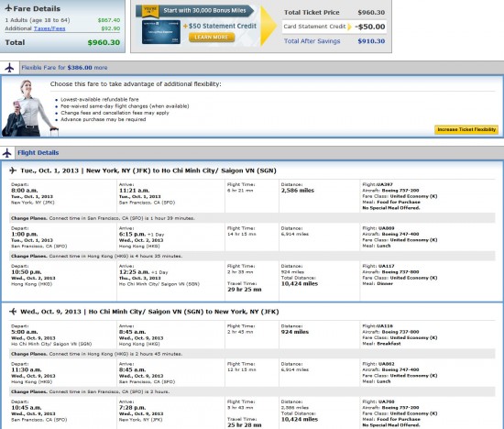Click Increase Ticket Flexibility button

pos(466,129)
